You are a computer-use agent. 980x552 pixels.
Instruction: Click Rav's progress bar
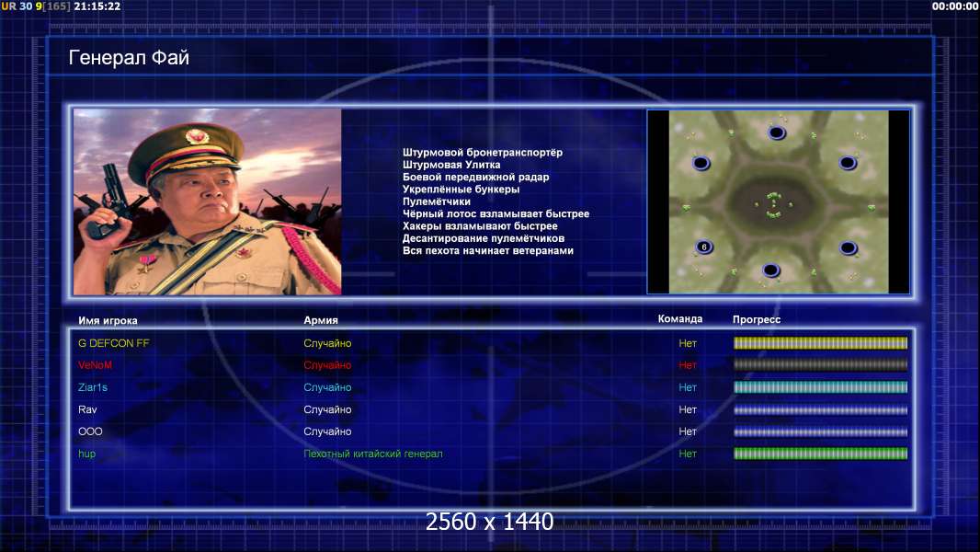click(820, 410)
